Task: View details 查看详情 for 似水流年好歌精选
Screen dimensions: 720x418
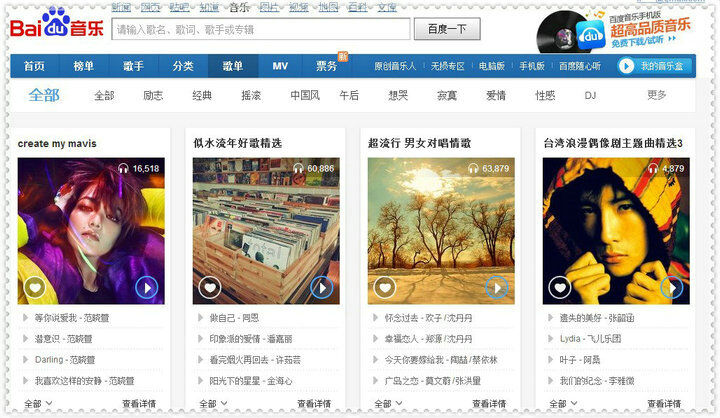Action: tap(314, 404)
